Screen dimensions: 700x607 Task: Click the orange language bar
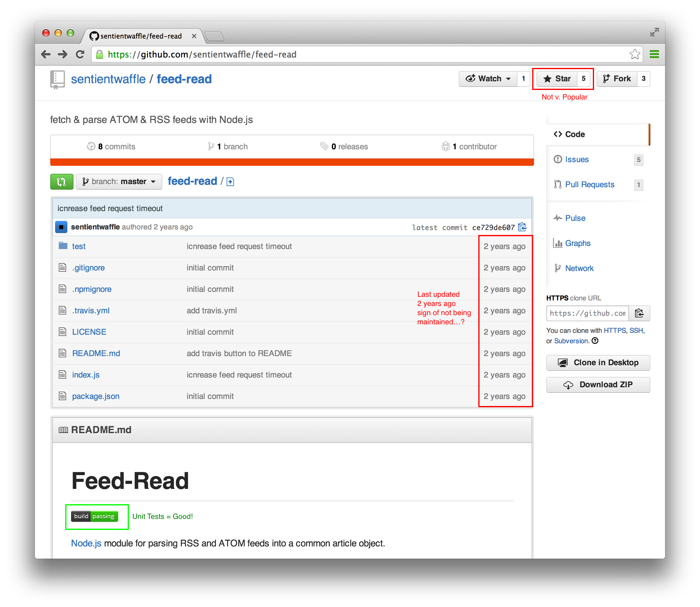point(292,162)
